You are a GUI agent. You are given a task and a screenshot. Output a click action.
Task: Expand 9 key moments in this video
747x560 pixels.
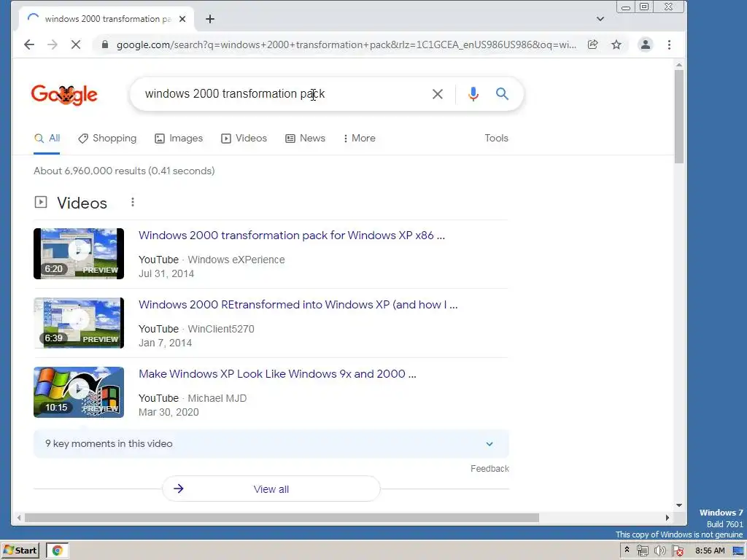click(x=271, y=444)
